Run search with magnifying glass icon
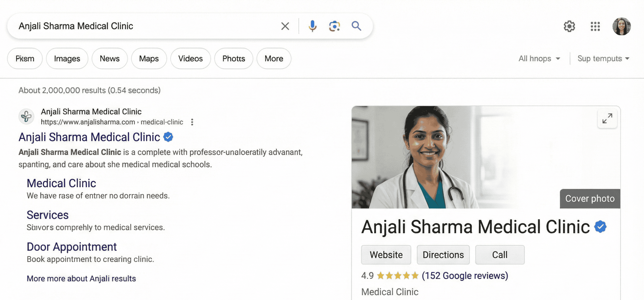Screen dimensions: 644x300 point(356,26)
